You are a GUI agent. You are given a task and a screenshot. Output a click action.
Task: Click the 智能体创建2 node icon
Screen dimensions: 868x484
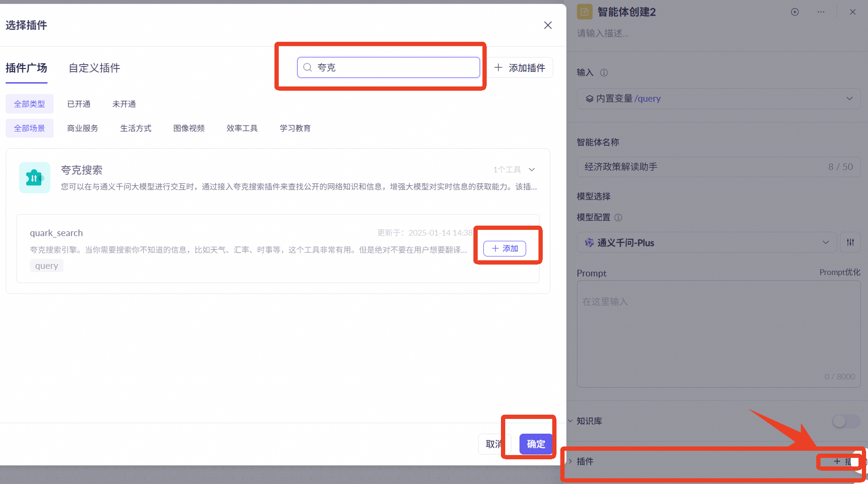pos(585,12)
